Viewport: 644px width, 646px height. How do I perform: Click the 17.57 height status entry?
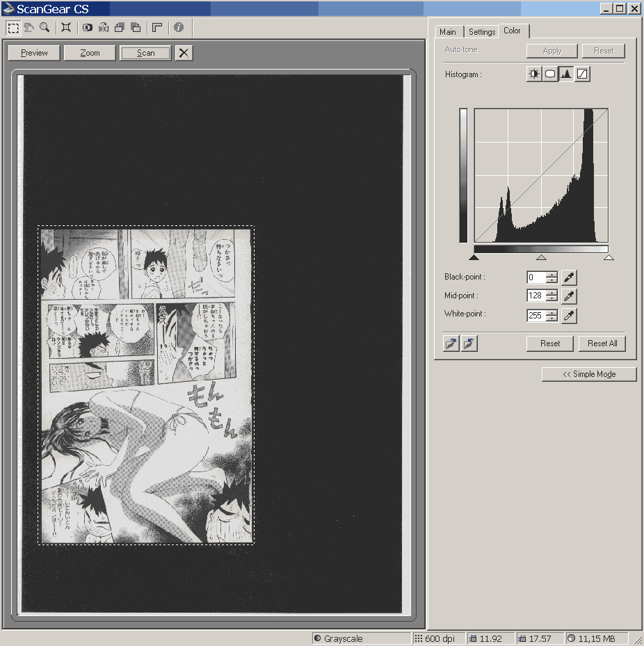(x=540, y=638)
